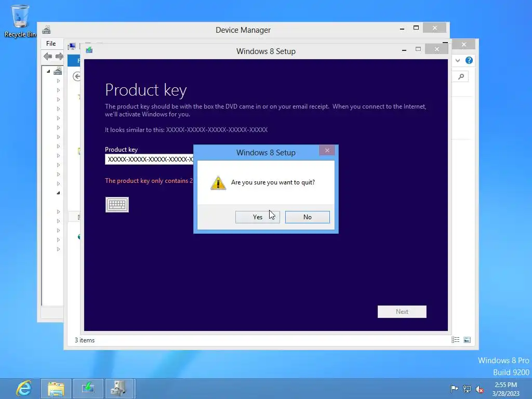The width and height of the screenshot is (532, 399).
Task: Close the quit confirmation dialog
Action: [x=327, y=150]
